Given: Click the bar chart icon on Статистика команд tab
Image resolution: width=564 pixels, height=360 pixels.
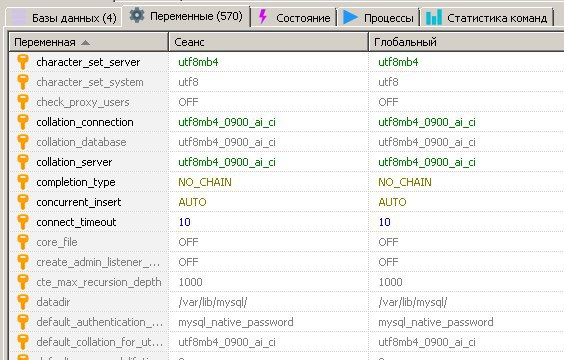Looking at the screenshot, I should 434,17.
